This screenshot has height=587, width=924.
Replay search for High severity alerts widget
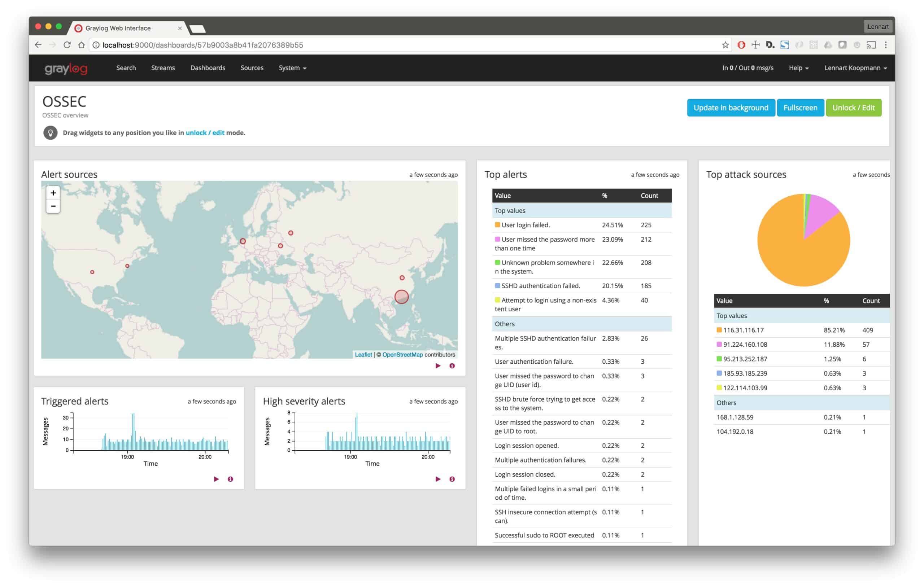[x=438, y=479]
